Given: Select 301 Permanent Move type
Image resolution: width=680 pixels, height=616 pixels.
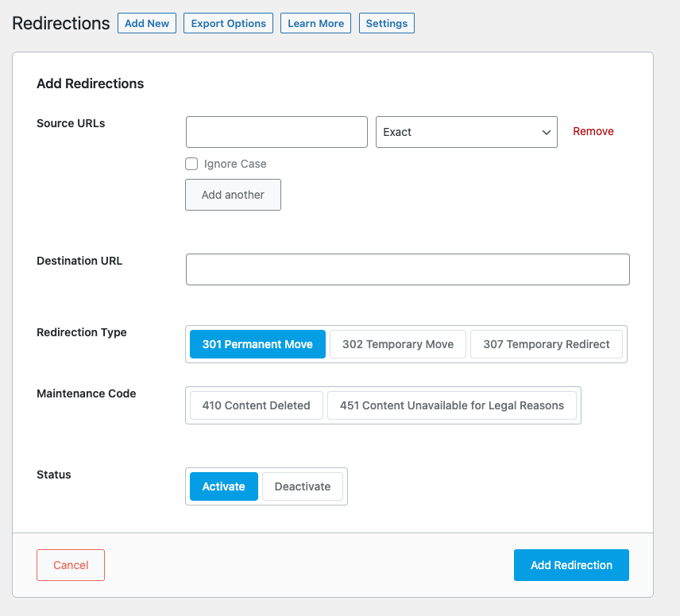Looking at the screenshot, I should (257, 344).
